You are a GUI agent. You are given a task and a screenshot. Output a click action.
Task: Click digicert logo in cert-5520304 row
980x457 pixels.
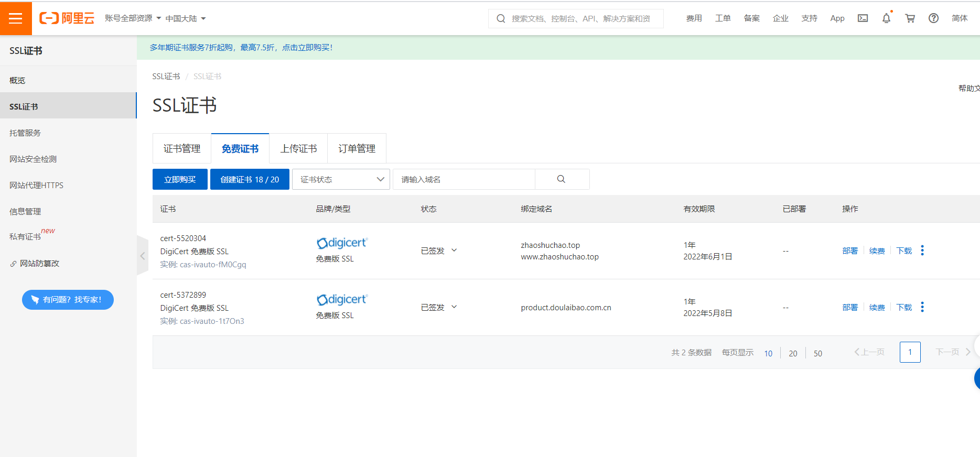point(342,243)
